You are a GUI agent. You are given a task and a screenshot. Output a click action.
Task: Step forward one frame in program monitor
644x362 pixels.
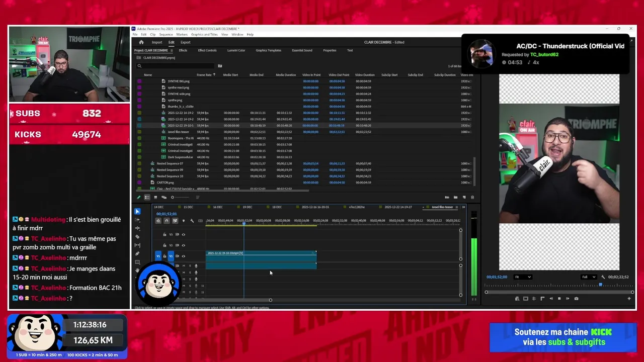568,299
